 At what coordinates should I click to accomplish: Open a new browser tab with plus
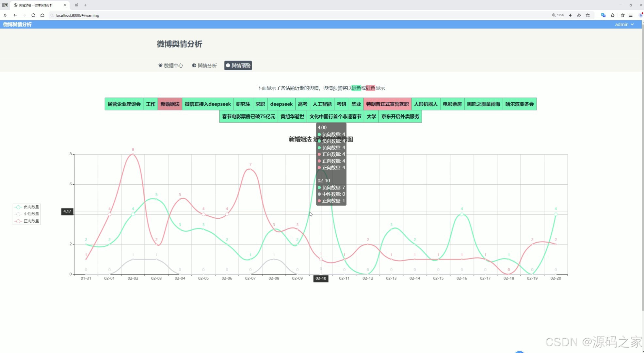coord(85,5)
